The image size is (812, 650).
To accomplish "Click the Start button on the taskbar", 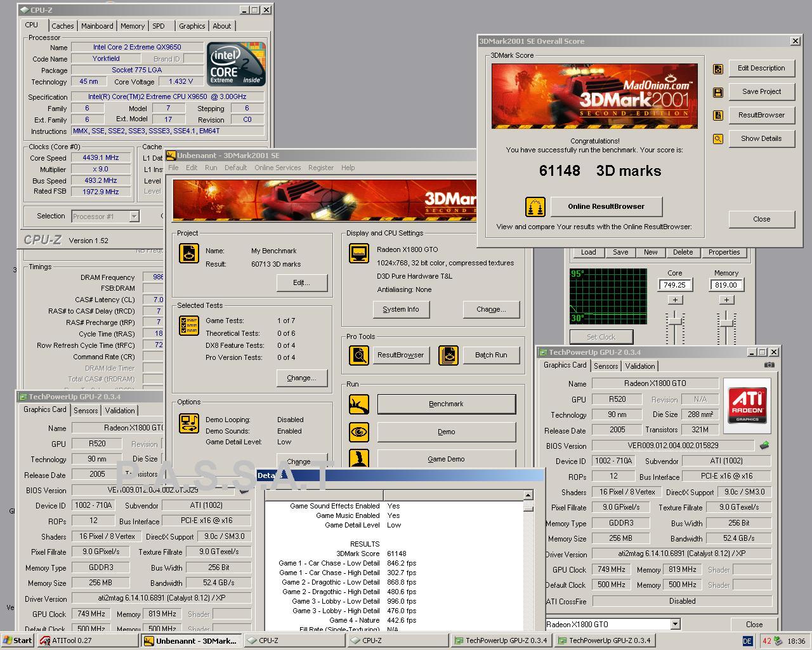I will point(18,640).
